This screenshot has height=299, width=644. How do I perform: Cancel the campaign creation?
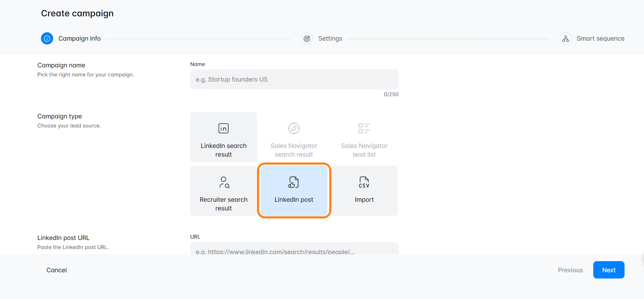[57, 270]
